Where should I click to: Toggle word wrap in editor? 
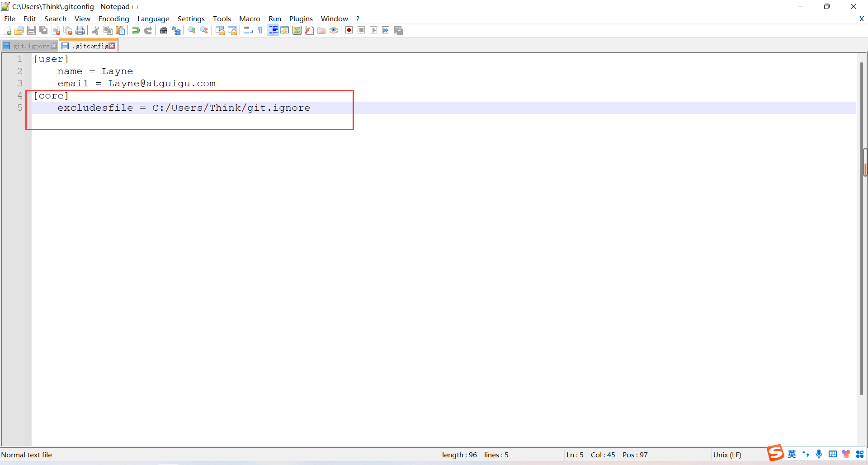pos(248,30)
